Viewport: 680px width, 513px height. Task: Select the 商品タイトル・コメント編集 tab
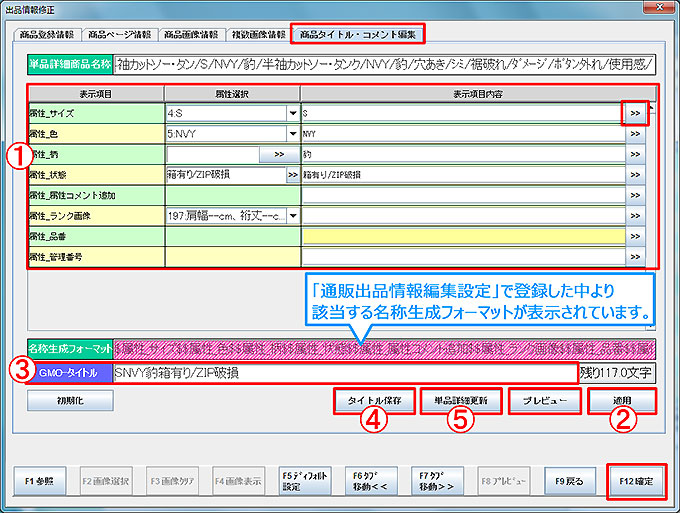[x=358, y=34]
